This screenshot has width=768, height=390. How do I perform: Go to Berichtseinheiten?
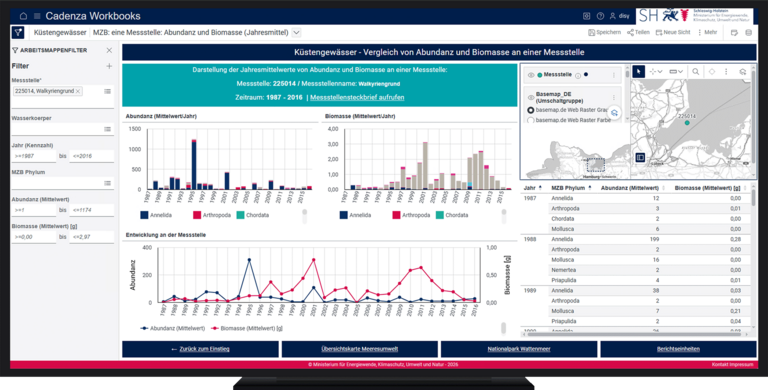click(678, 349)
